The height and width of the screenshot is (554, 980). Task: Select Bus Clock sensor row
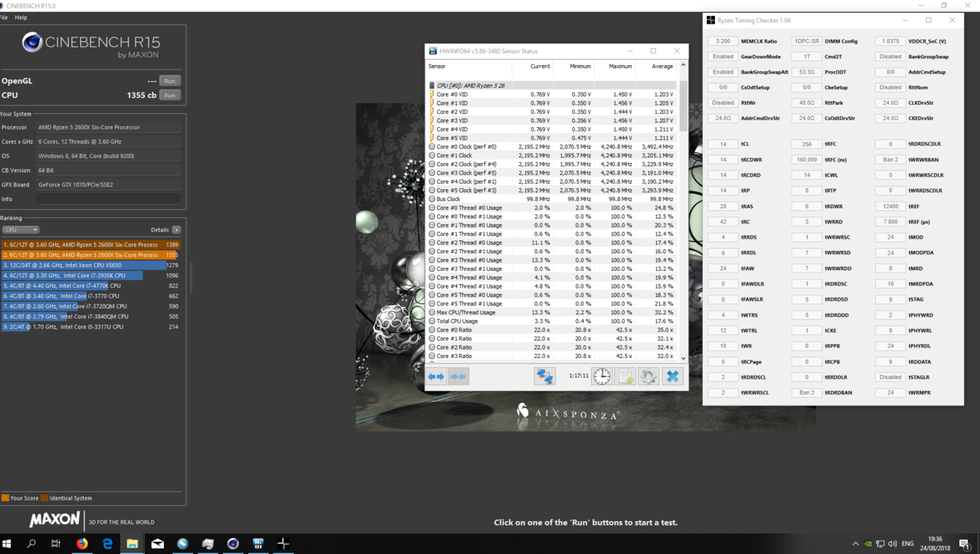point(552,199)
